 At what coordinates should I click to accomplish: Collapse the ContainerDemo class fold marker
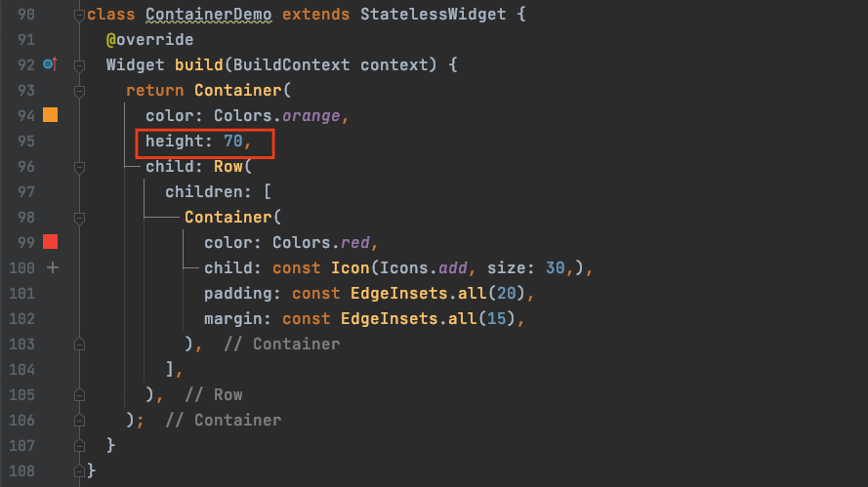(x=79, y=16)
